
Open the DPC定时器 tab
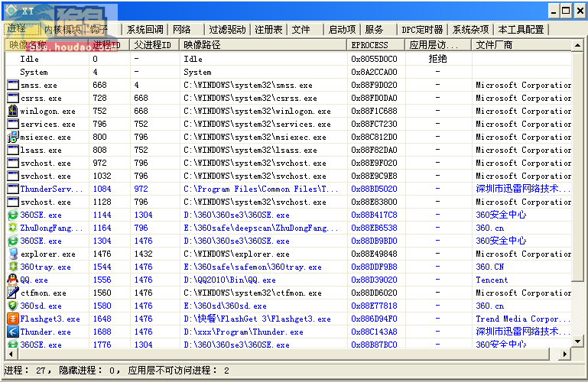[422, 30]
